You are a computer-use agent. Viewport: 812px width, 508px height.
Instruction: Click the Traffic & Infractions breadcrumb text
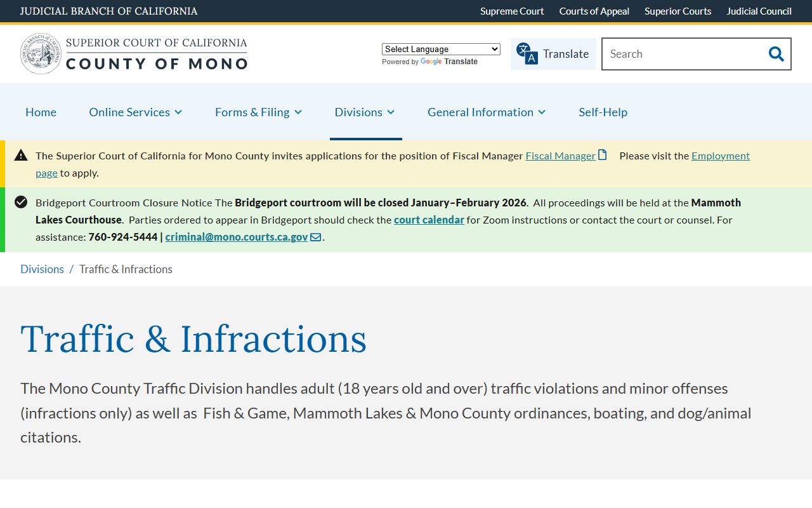pyautogui.click(x=126, y=269)
